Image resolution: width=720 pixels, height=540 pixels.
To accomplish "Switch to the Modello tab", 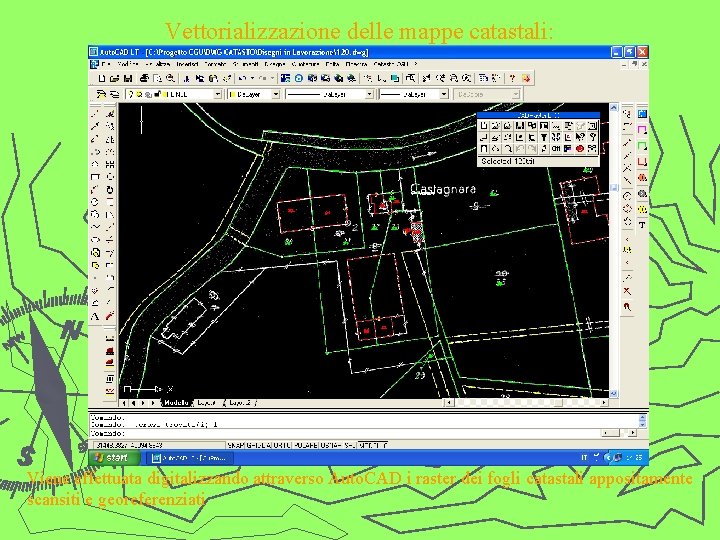I will coord(176,403).
